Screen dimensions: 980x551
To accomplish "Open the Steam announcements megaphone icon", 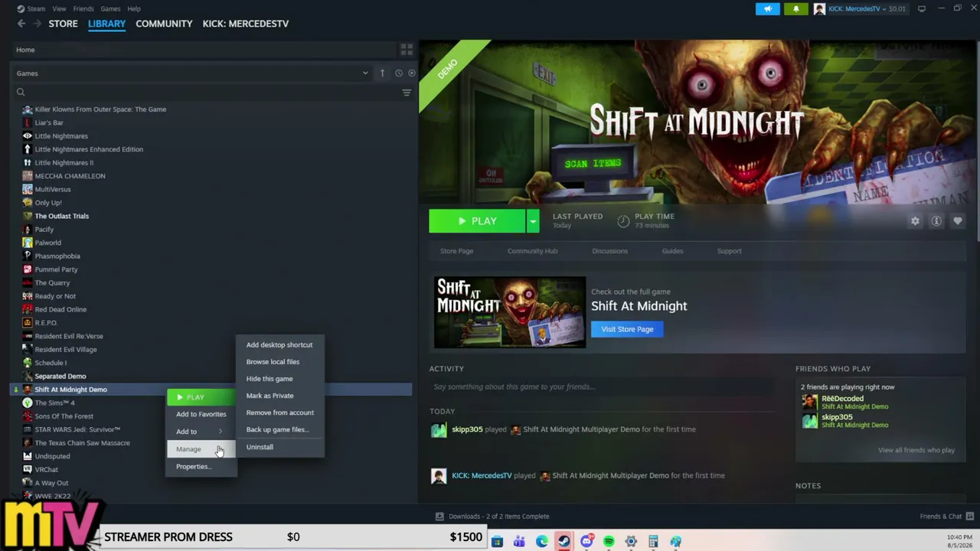I will (x=768, y=9).
